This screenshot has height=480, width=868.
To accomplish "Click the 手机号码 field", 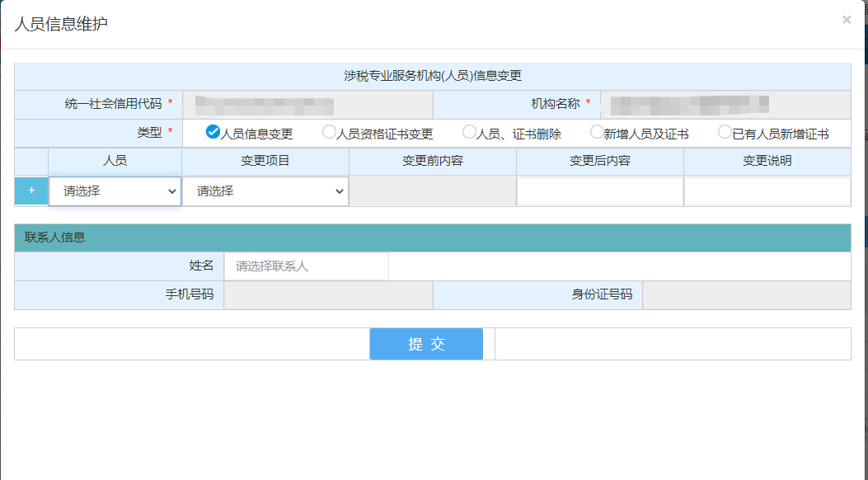I will [x=328, y=295].
